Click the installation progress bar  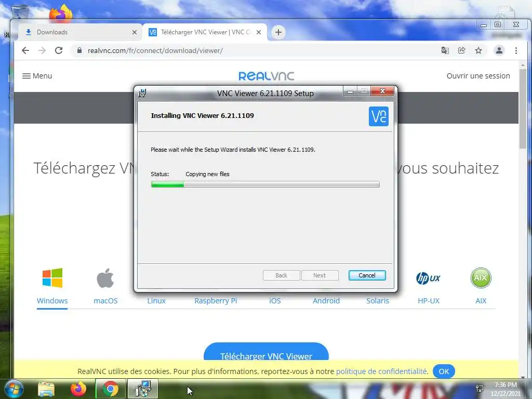[265, 184]
